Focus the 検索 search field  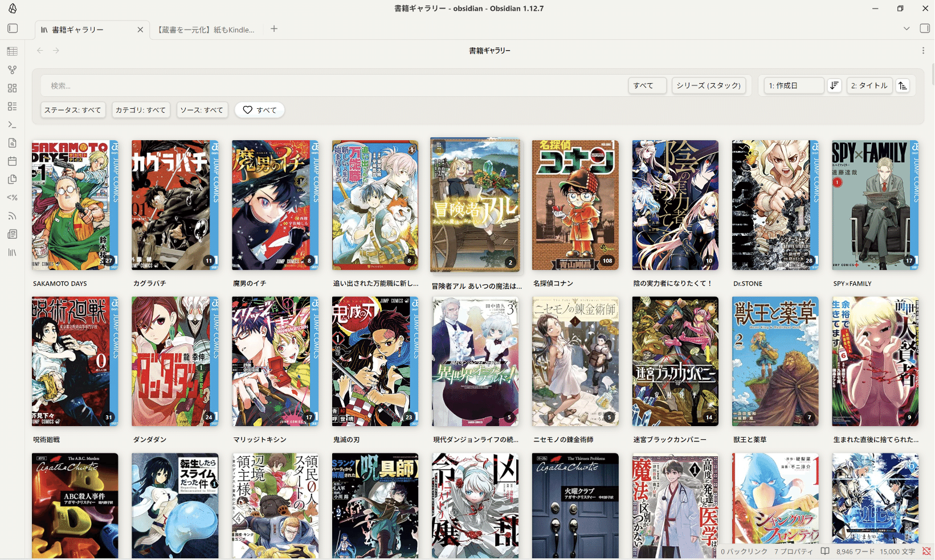click(334, 85)
